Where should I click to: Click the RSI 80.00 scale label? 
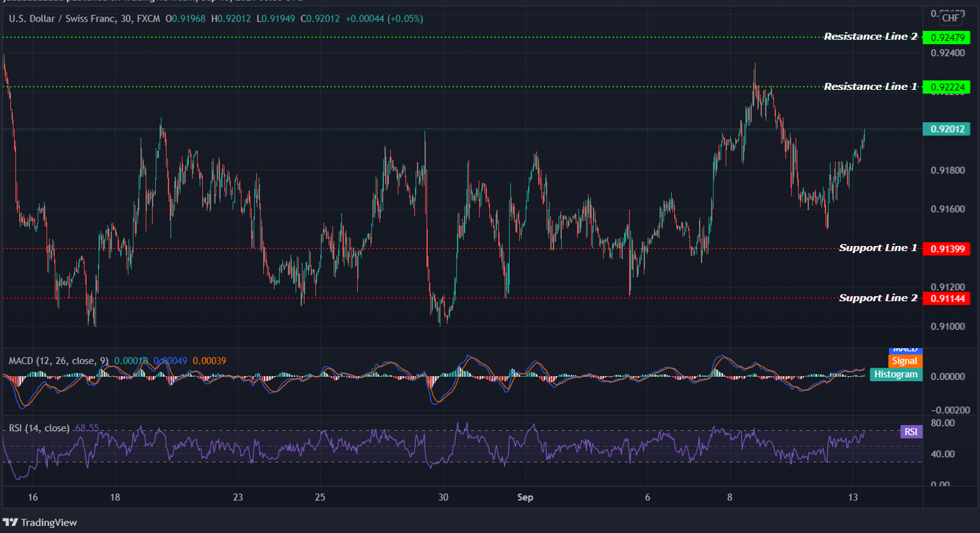943,423
